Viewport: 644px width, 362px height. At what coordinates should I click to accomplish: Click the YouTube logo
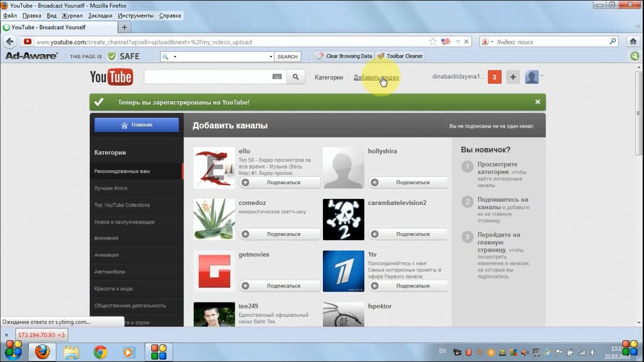point(111,77)
